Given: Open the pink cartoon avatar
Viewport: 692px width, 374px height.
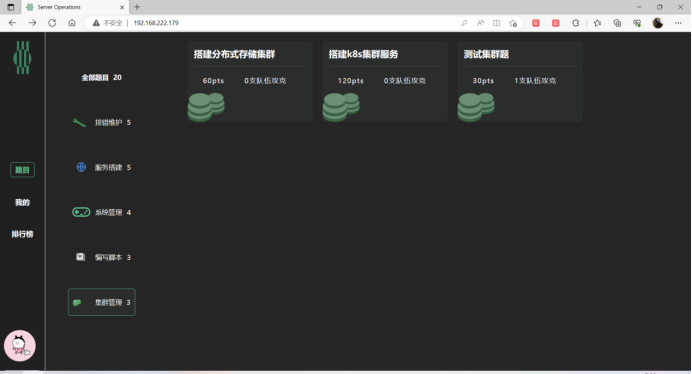Looking at the screenshot, I should pyautogui.click(x=20, y=346).
